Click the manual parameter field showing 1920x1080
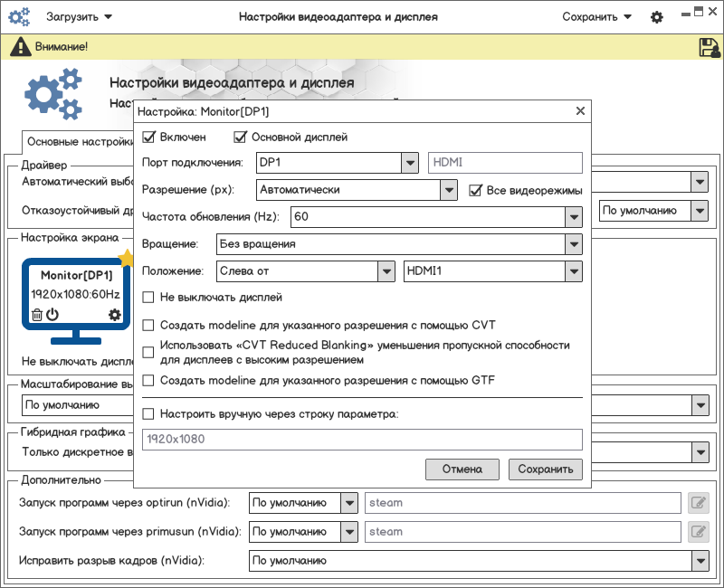The height and width of the screenshot is (588, 724). tap(362, 440)
